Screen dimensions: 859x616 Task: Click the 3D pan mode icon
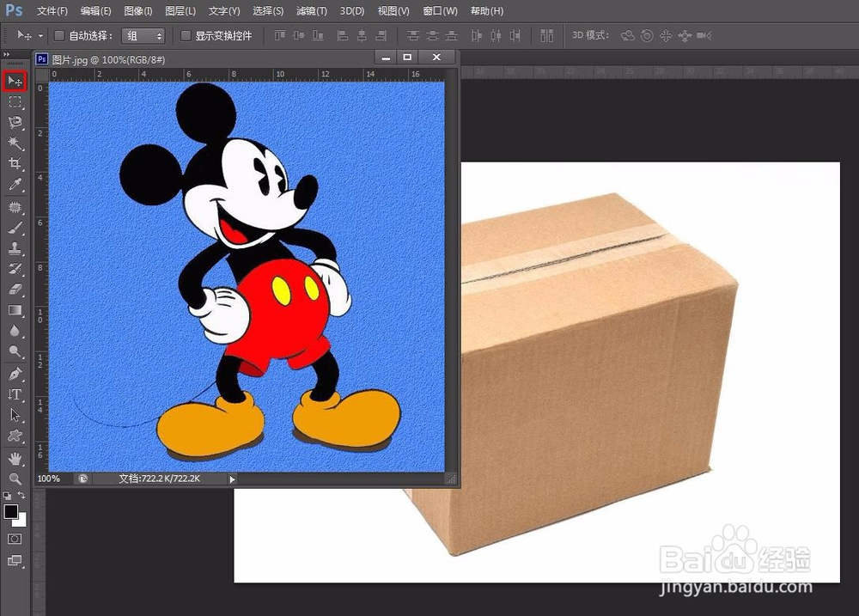click(x=666, y=35)
